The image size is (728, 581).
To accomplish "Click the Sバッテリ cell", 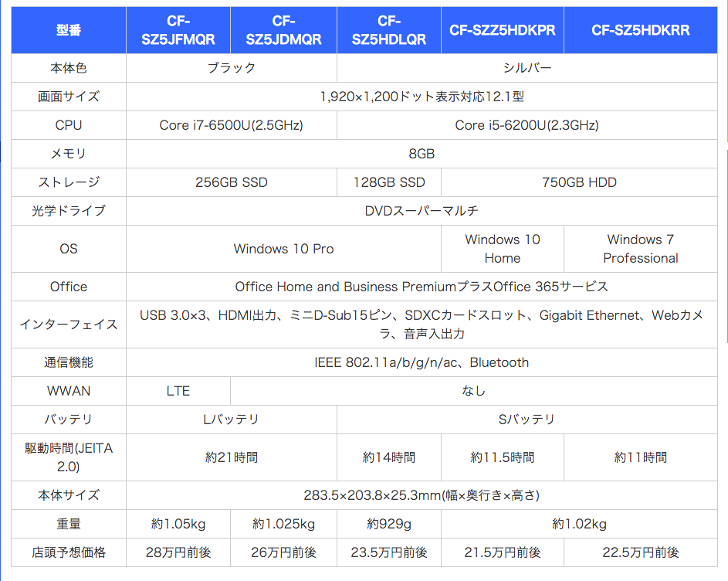I will [x=527, y=420].
